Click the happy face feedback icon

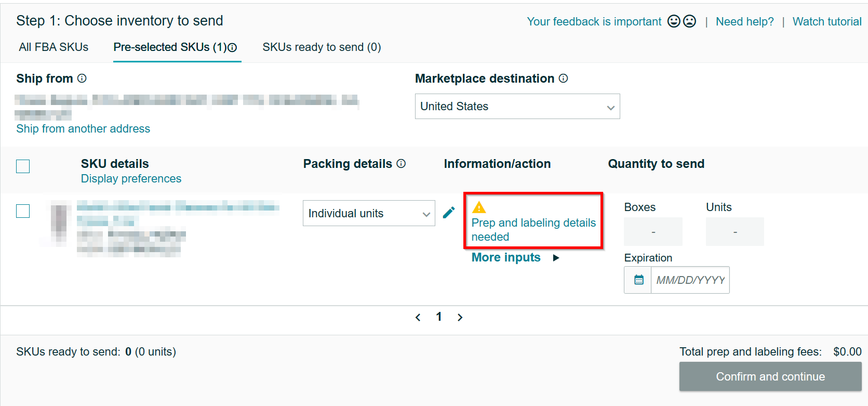pos(674,21)
